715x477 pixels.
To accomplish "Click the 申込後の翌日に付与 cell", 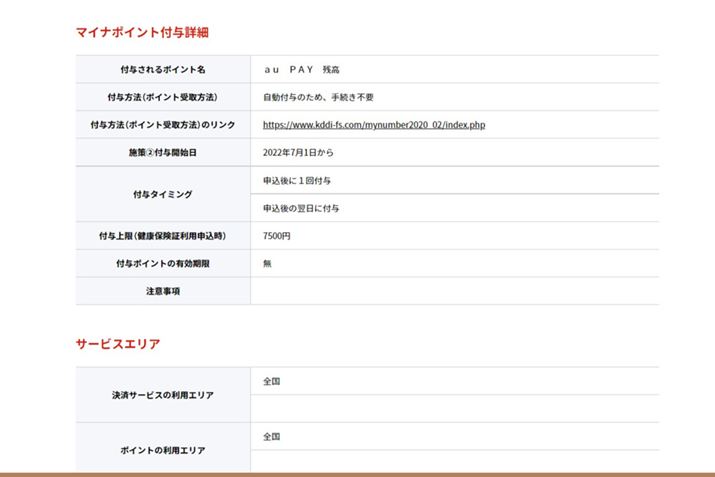I will tap(301, 208).
